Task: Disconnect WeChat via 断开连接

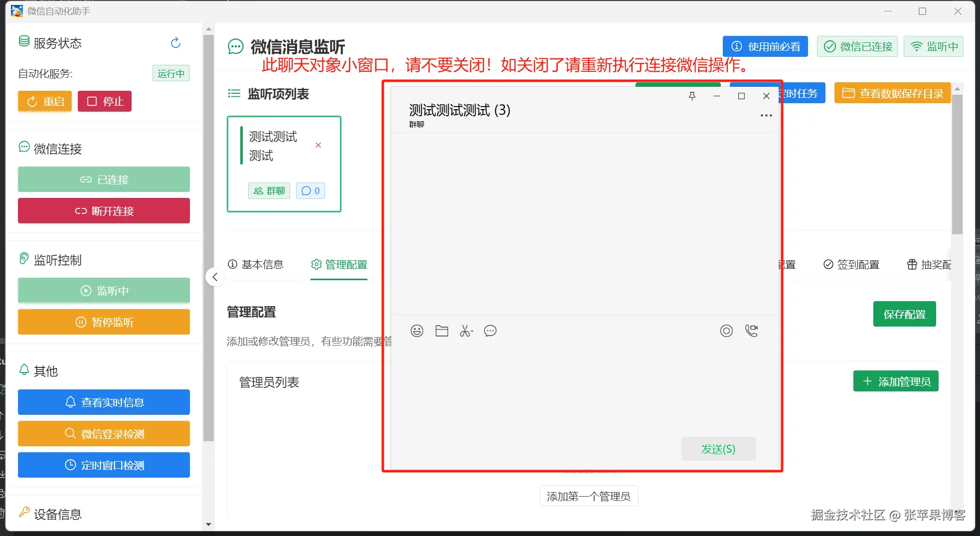Action: pyautogui.click(x=104, y=211)
